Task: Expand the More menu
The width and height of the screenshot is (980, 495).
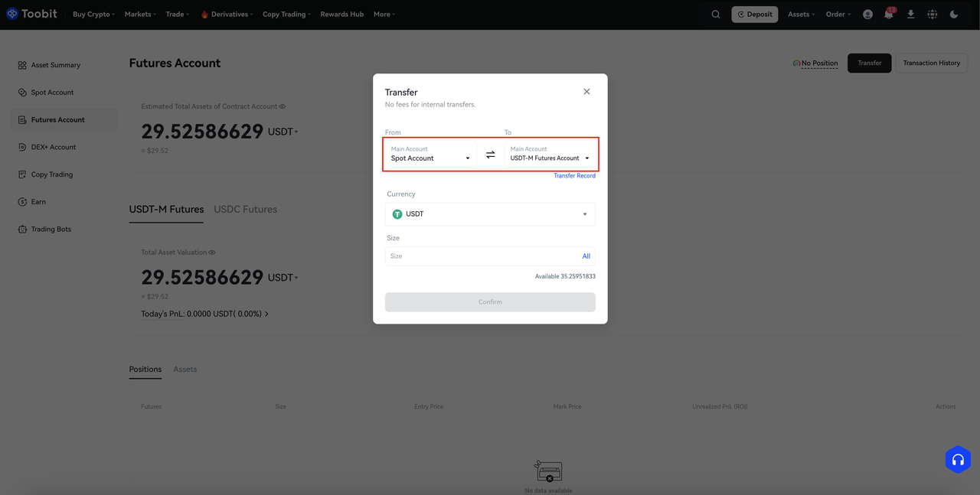Action: point(384,15)
